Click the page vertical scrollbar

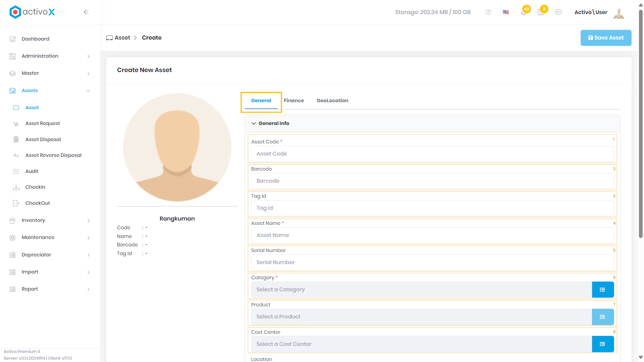point(641,124)
